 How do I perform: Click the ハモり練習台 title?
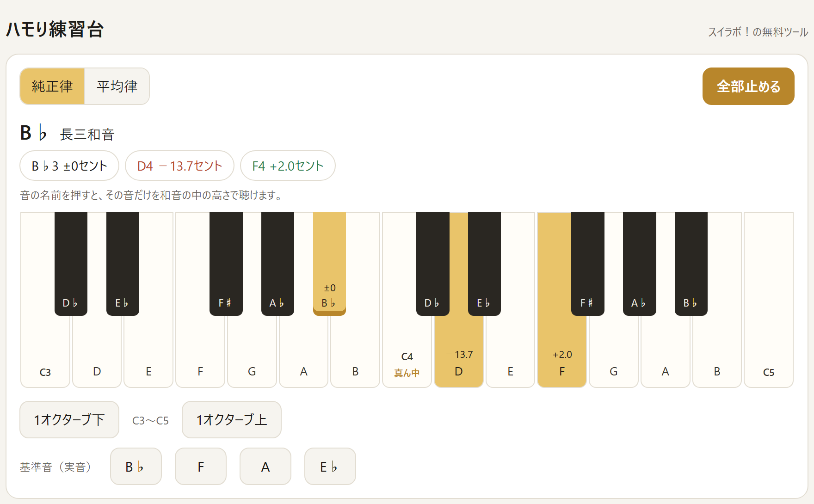pos(55,30)
